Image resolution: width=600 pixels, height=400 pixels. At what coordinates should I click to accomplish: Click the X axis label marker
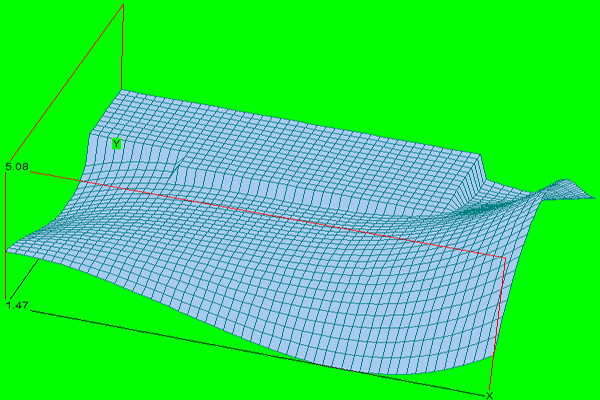point(489,396)
